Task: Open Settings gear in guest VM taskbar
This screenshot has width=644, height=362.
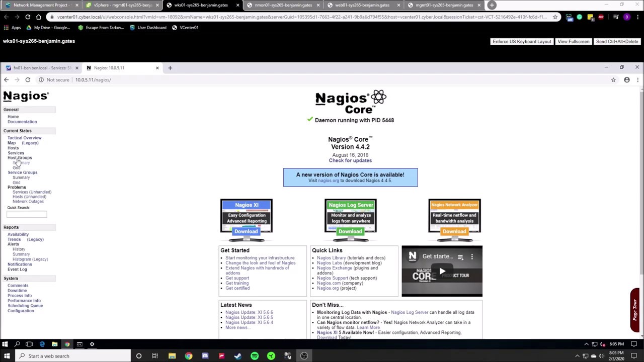Action: click(x=92, y=344)
